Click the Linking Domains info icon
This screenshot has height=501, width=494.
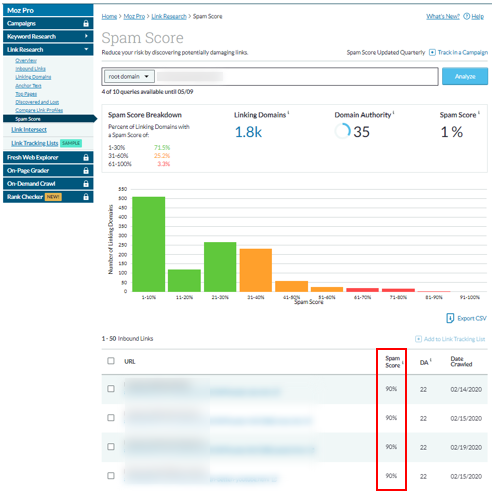[x=289, y=113]
